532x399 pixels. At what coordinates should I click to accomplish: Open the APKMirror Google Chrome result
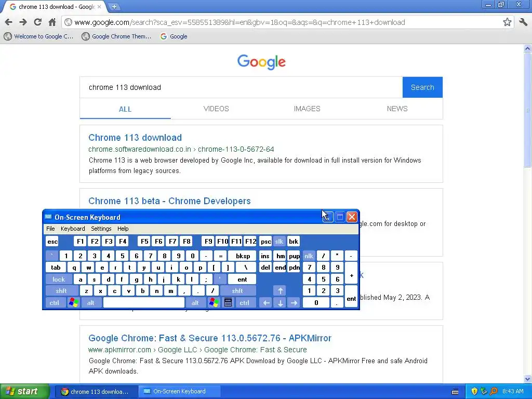pyautogui.click(x=210, y=338)
